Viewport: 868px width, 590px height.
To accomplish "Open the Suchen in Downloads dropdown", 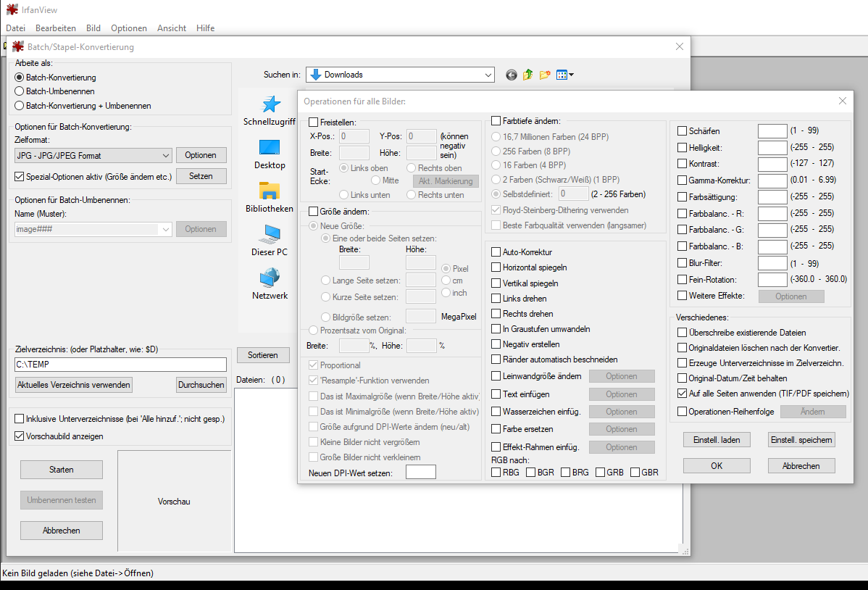I will pos(400,75).
